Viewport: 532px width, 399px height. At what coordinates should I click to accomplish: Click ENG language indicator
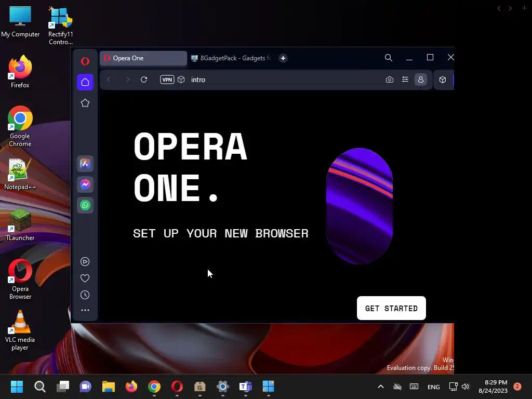pos(434,387)
